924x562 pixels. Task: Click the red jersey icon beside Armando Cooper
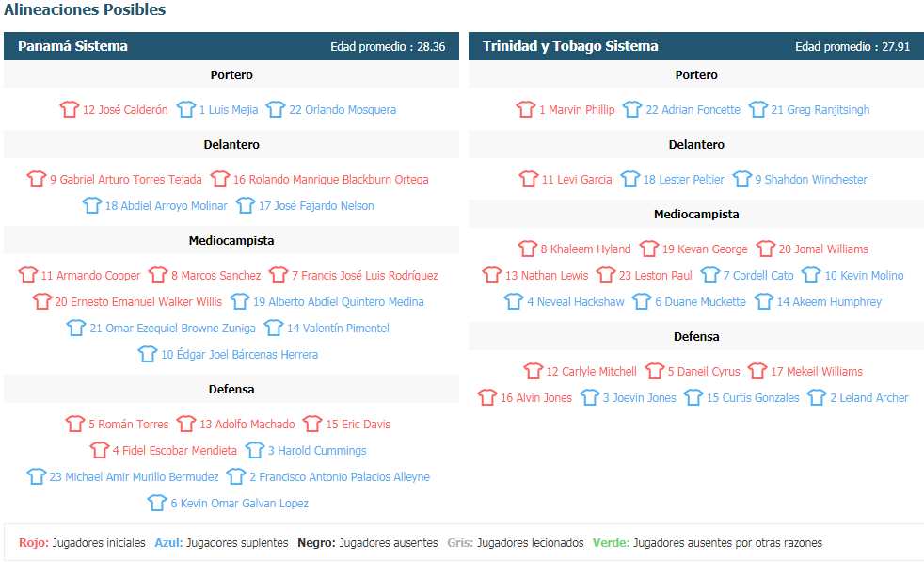point(27,275)
